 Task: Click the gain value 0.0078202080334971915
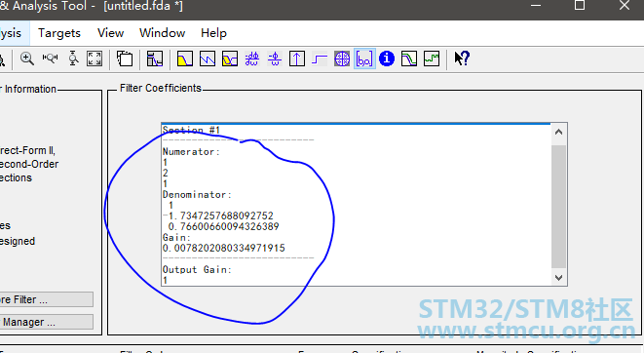tap(224, 248)
